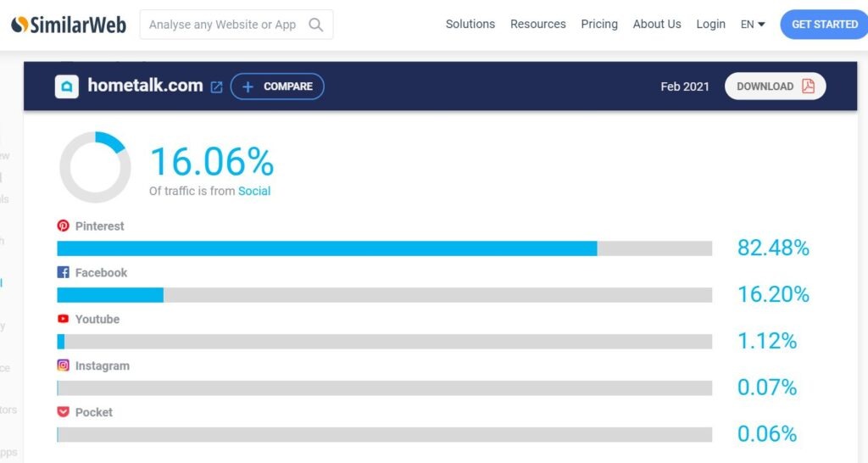Click the Facebook traffic bar
Image resolution: width=868 pixels, height=463 pixels.
[x=384, y=295]
